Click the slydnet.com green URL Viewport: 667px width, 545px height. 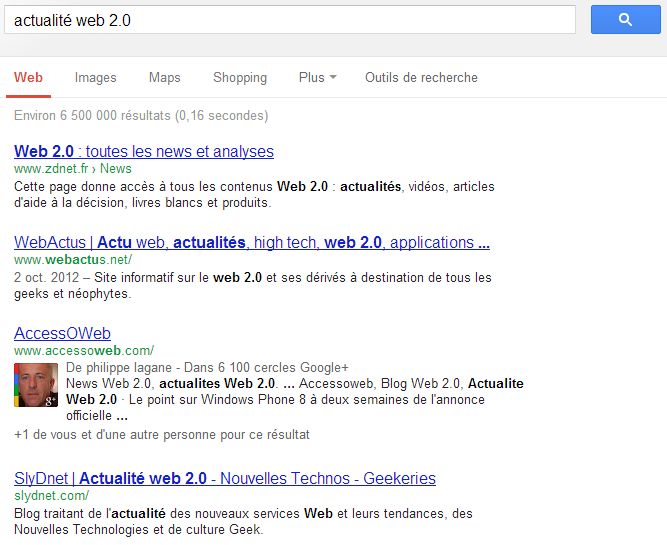pyautogui.click(x=51, y=495)
